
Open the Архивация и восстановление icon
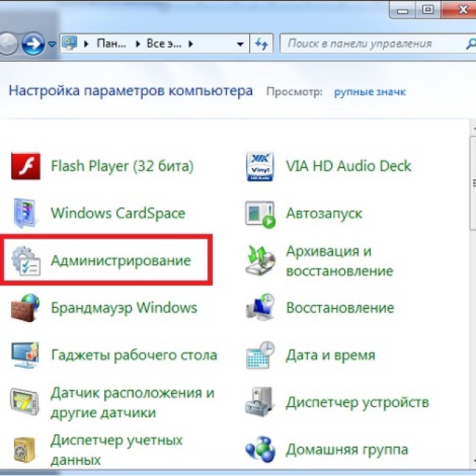[x=260, y=261]
